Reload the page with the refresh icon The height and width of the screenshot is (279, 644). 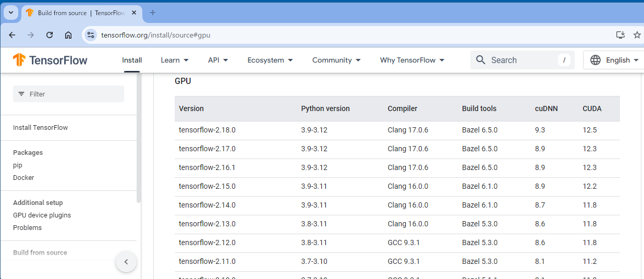pos(50,35)
